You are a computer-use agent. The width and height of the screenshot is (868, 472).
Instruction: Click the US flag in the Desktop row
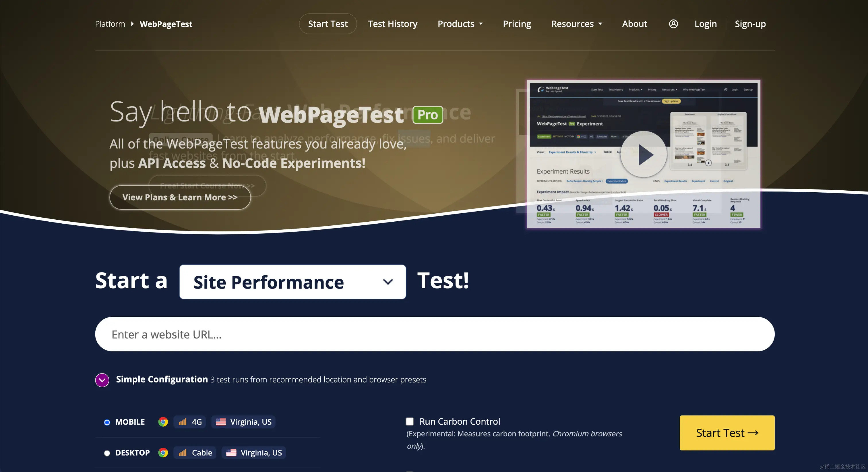point(231,452)
